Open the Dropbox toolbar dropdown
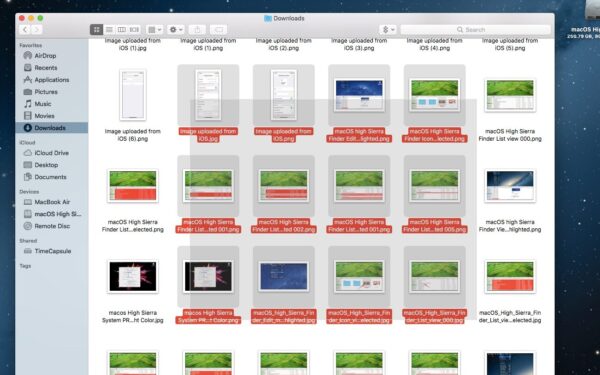Image resolution: width=600 pixels, height=375 pixels. pyautogui.click(x=388, y=29)
